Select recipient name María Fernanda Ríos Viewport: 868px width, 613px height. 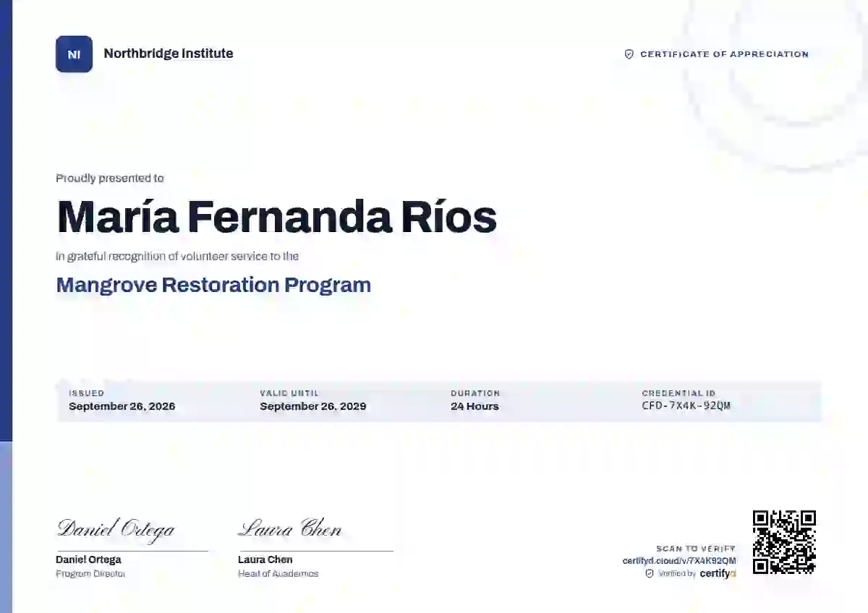tap(276, 217)
